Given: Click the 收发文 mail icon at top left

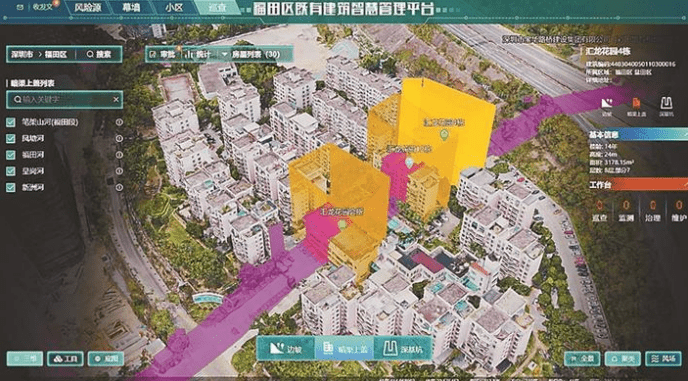Looking at the screenshot, I should [x=20, y=7].
